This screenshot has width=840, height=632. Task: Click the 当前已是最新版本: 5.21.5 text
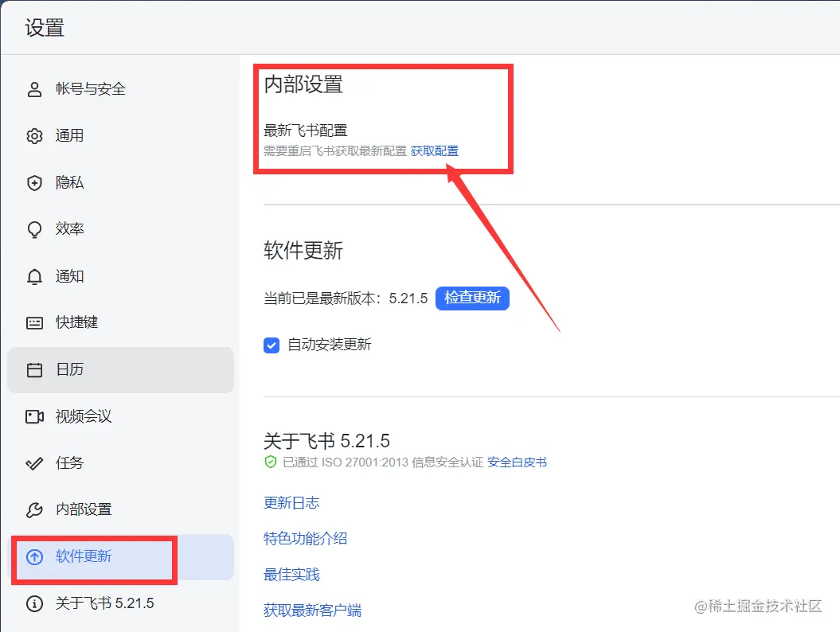tap(346, 298)
